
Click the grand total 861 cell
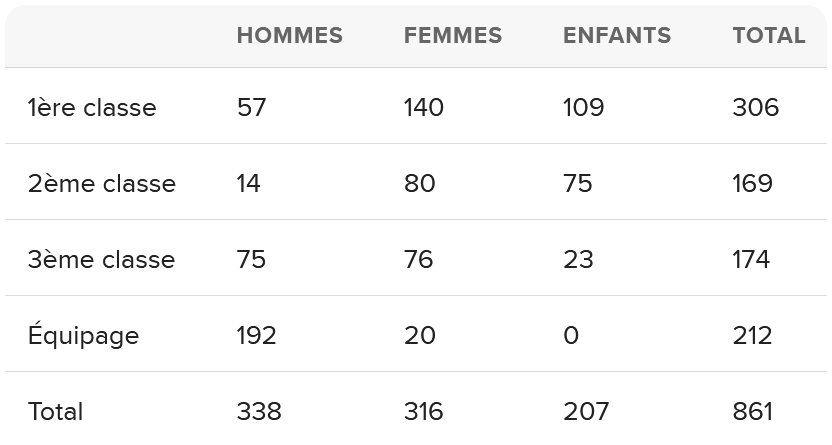point(752,412)
